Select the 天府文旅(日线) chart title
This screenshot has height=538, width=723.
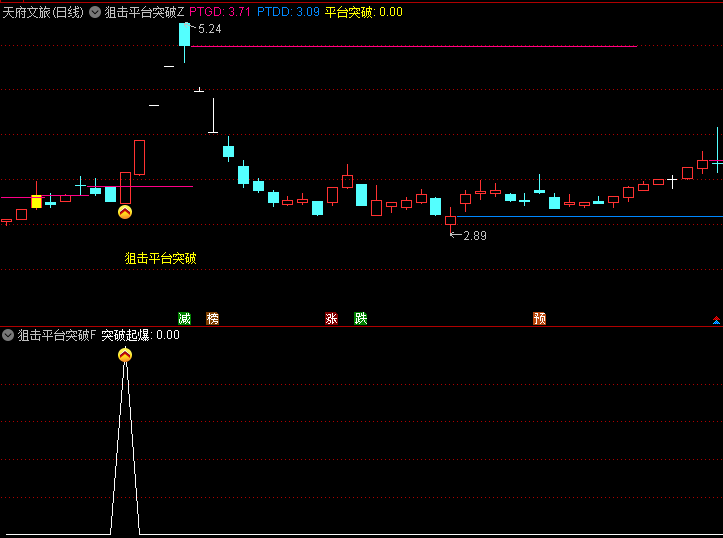pos(43,12)
